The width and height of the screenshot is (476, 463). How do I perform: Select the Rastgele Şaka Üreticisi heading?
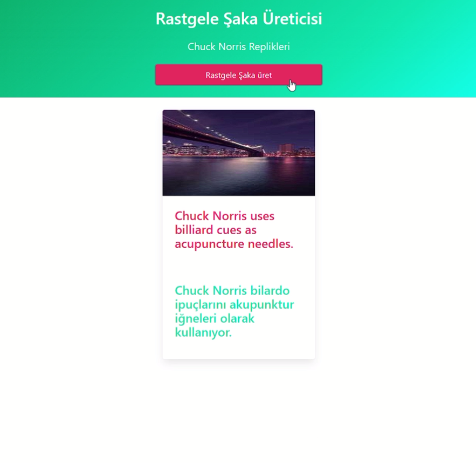click(x=238, y=18)
